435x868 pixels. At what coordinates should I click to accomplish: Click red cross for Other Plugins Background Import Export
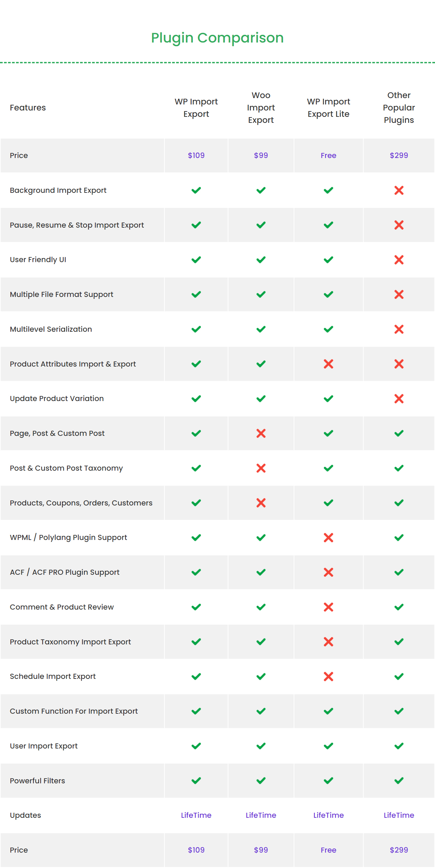click(x=398, y=190)
